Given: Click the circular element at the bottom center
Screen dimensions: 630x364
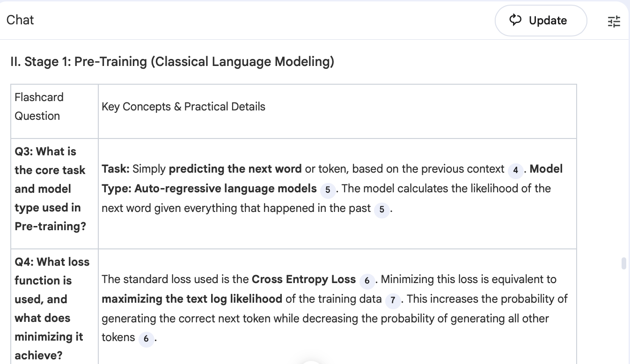Looking at the screenshot, I should click(311, 362).
